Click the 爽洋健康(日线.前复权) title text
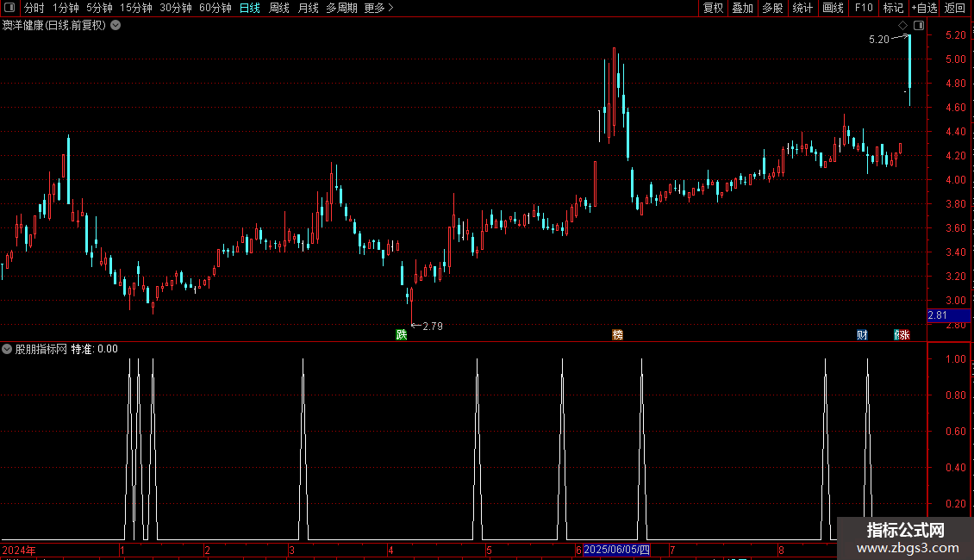Screen dimensions: 974x560 (x=54, y=26)
